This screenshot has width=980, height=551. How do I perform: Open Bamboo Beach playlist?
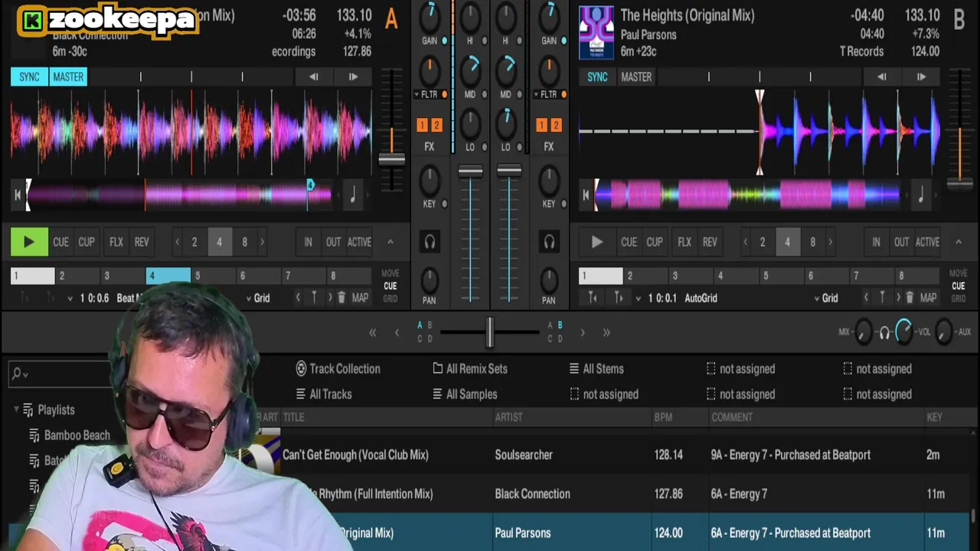77,435
